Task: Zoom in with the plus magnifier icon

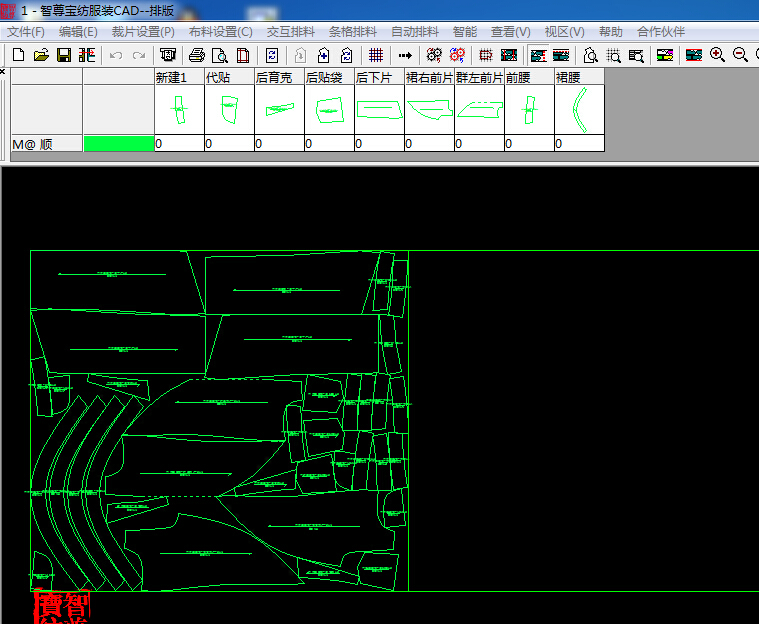Action: point(717,55)
